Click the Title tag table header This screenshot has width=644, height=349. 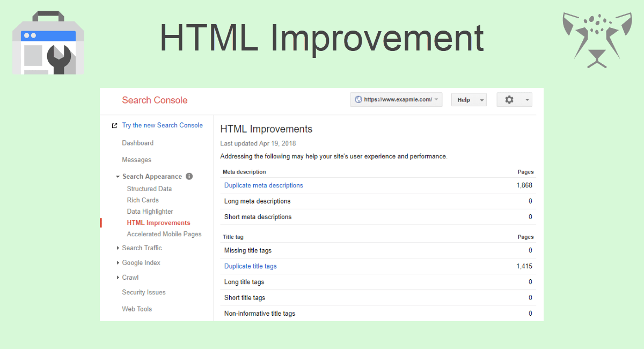click(233, 237)
